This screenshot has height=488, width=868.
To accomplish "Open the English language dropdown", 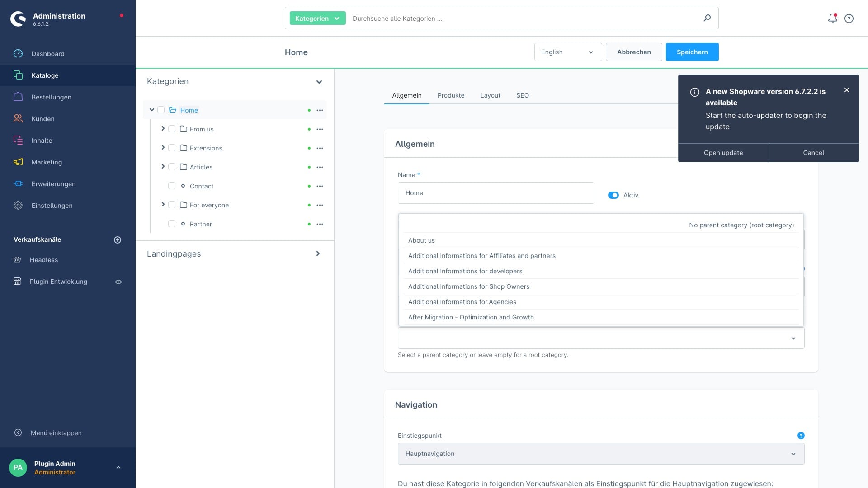I will [x=568, y=52].
